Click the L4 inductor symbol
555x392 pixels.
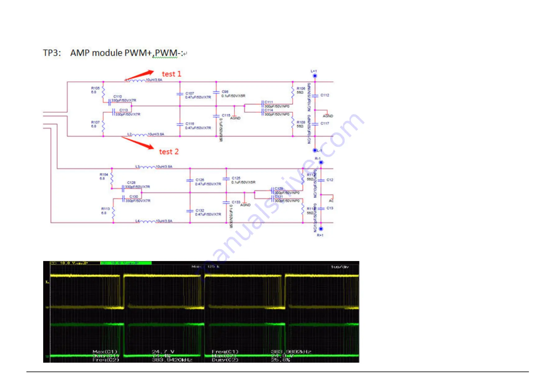pyautogui.click(x=148, y=221)
